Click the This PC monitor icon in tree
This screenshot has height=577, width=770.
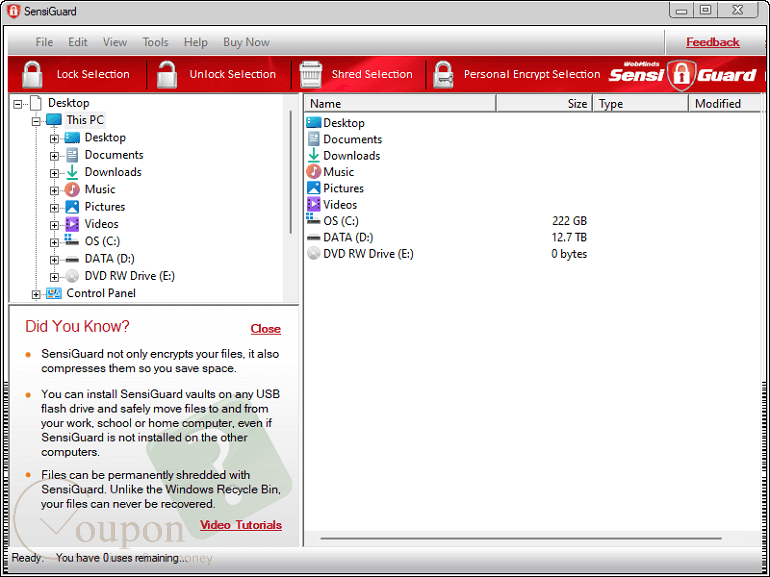click(x=54, y=120)
